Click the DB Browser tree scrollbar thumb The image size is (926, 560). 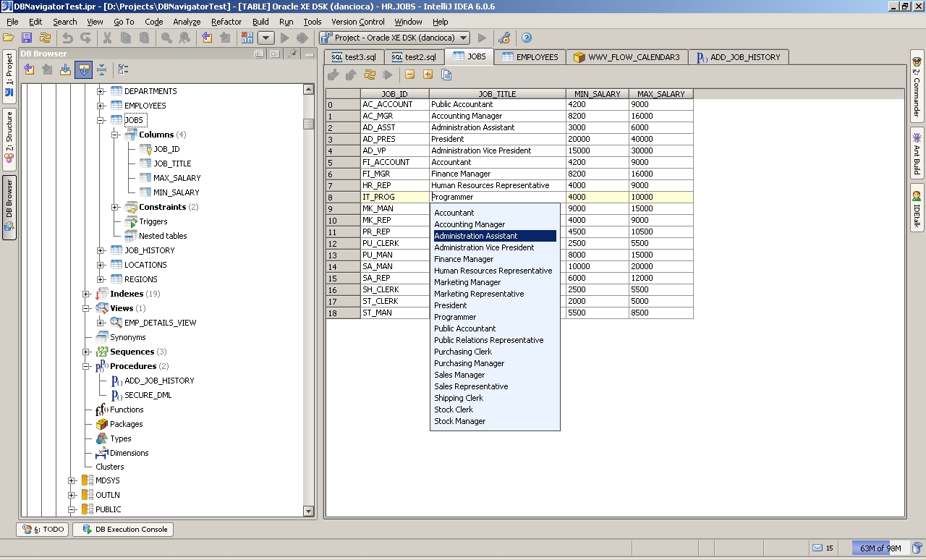(309, 124)
